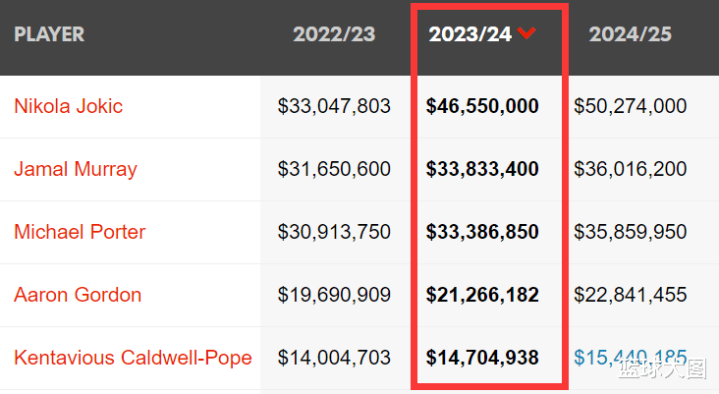Sort by the 2023/24 column header

(x=470, y=34)
